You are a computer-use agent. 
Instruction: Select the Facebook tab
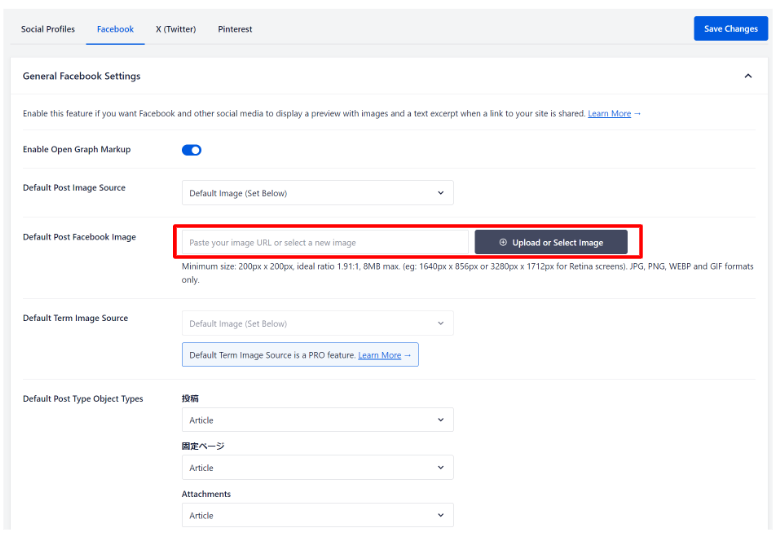click(115, 29)
